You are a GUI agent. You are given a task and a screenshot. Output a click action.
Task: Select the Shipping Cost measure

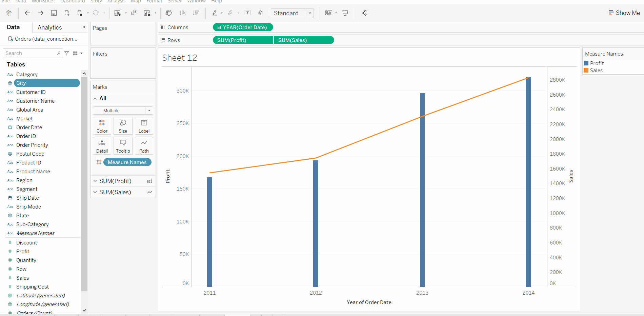[x=33, y=287]
